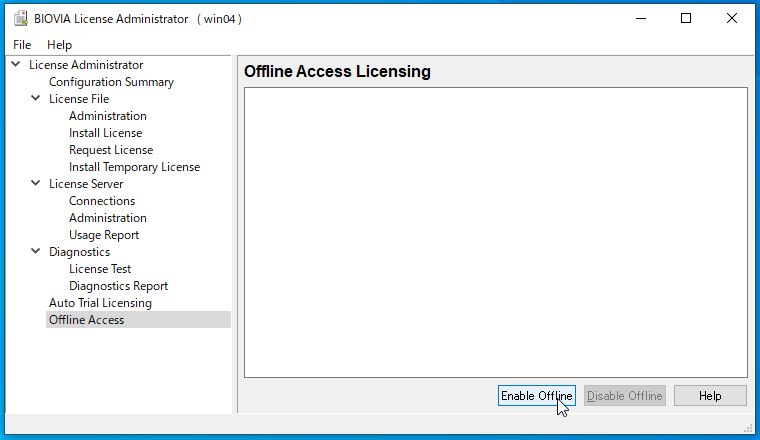The width and height of the screenshot is (760, 440).
Task: Collapse the License Administrator root node
Action: pyautogui.click(x=16, y=64)
